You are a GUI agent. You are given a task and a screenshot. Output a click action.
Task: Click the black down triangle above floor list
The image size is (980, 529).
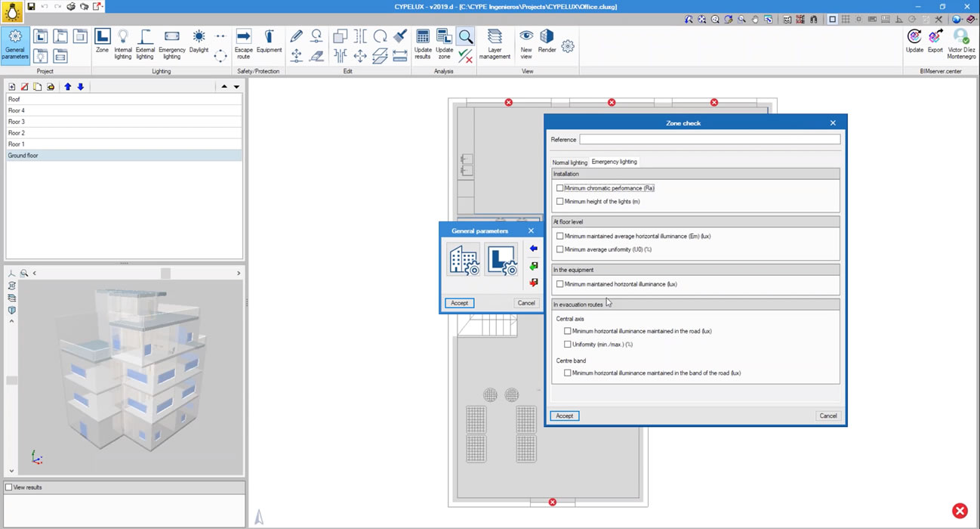(236, 87)
